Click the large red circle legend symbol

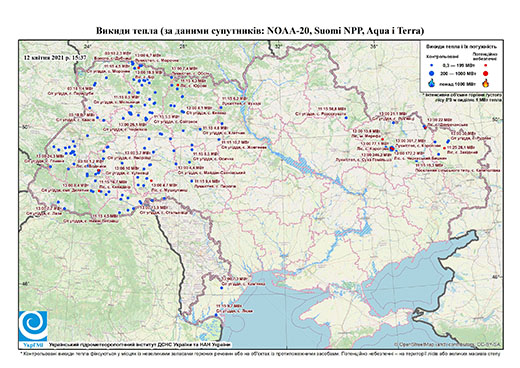click(x=486, y=73)
